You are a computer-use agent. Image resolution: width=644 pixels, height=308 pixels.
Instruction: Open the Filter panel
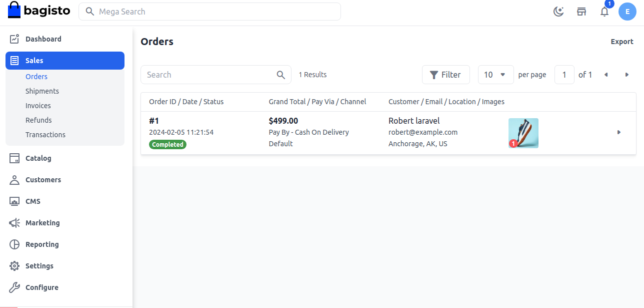tap(445, 75)
